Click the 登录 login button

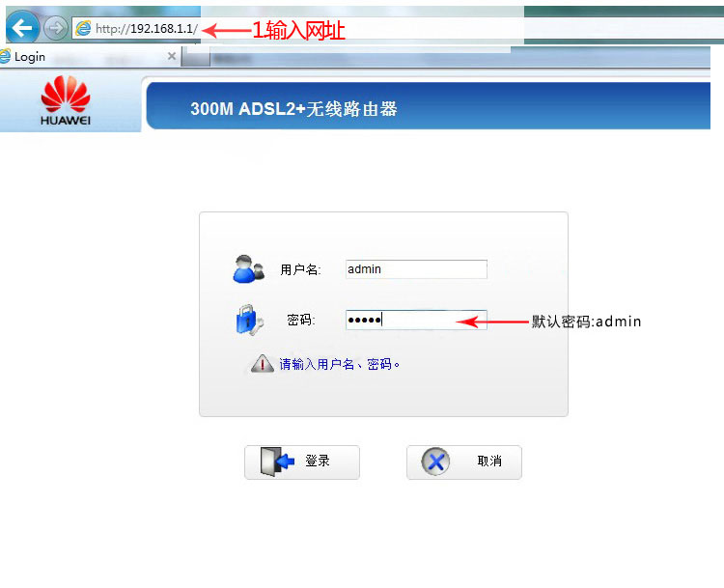point(302,462)
